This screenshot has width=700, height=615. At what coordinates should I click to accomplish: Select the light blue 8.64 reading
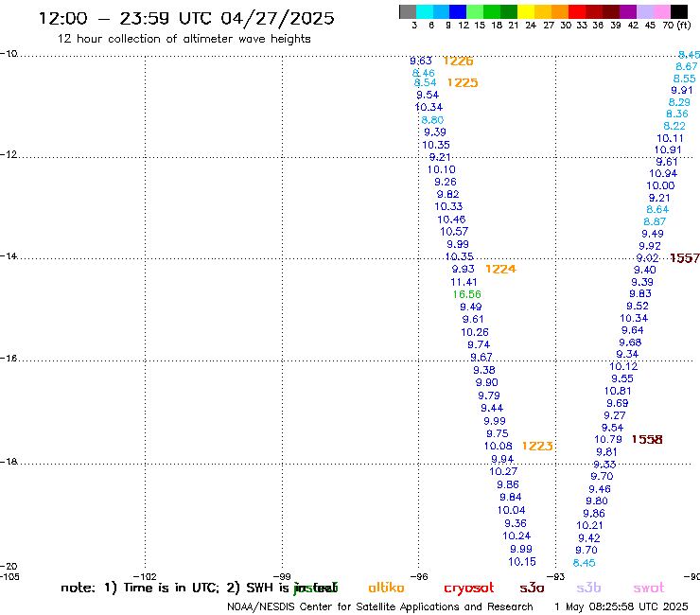tap(657, 209)
